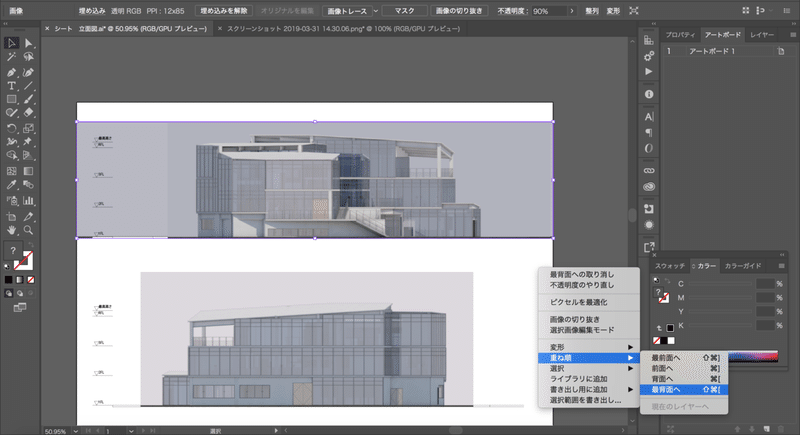Select the Column Graph tool
800x435 pixels.
coord(29,200)
